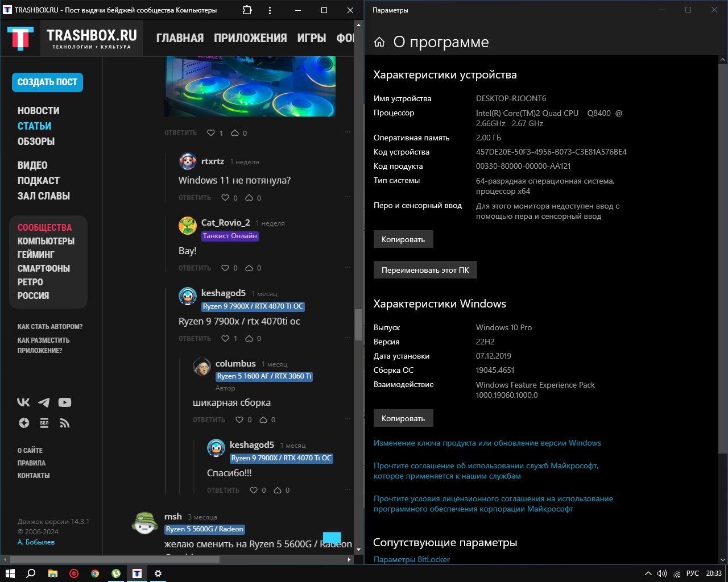Click columbus's avatar

pos(202,367)
